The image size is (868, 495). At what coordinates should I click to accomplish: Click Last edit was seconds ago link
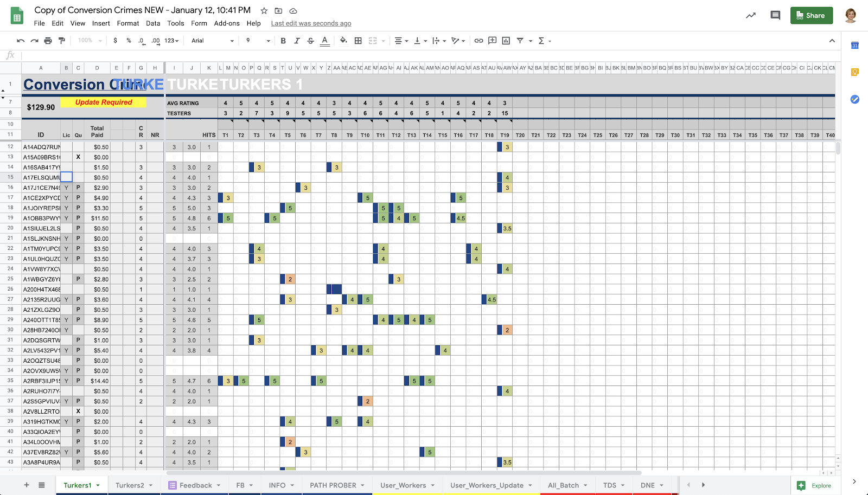311,23
